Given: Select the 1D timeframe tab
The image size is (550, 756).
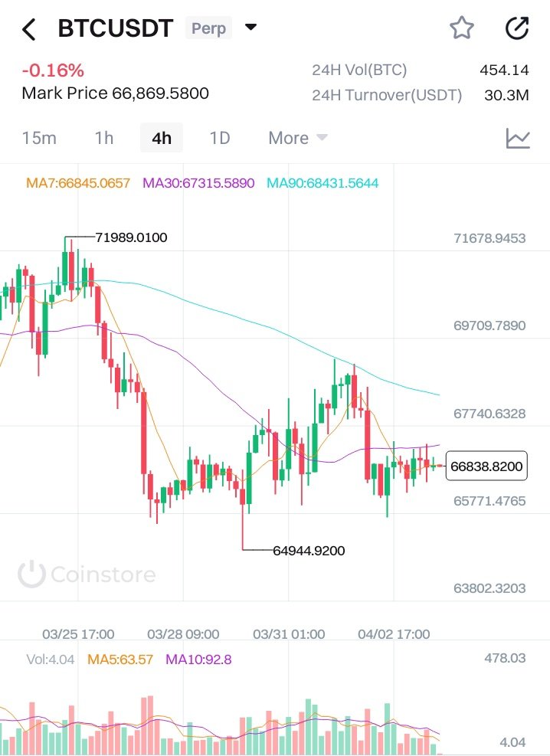Looking at the screenshot, I should click(220, 139).
